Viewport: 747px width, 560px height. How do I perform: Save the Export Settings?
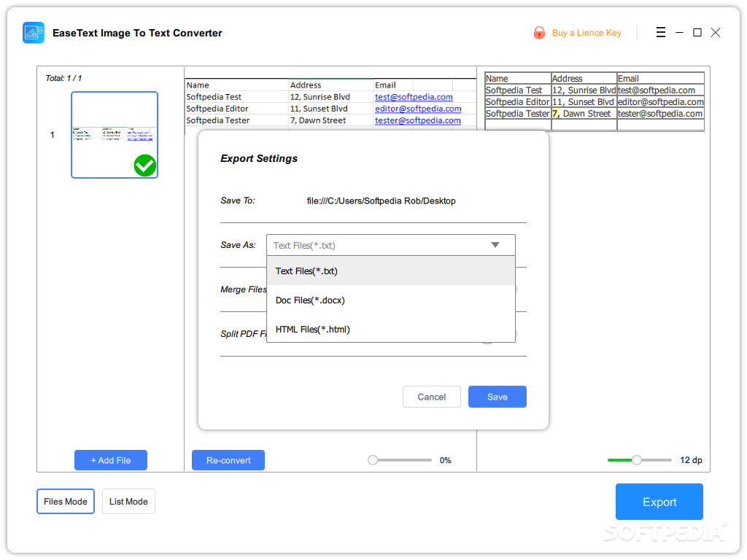pyautogui.click(x=498, y=397)
